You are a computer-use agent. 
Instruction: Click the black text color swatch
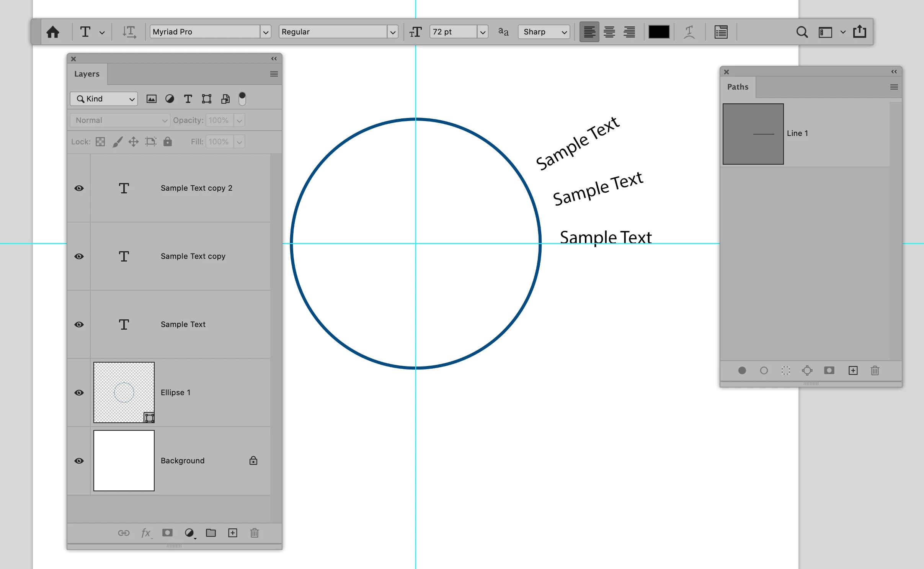click(659, 32)
